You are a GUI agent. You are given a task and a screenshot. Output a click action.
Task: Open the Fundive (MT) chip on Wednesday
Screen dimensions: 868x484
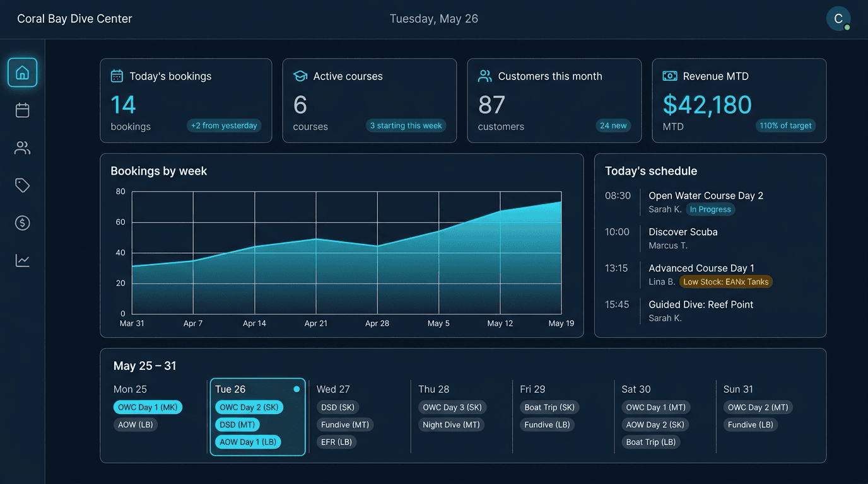(x=345, y=425)
